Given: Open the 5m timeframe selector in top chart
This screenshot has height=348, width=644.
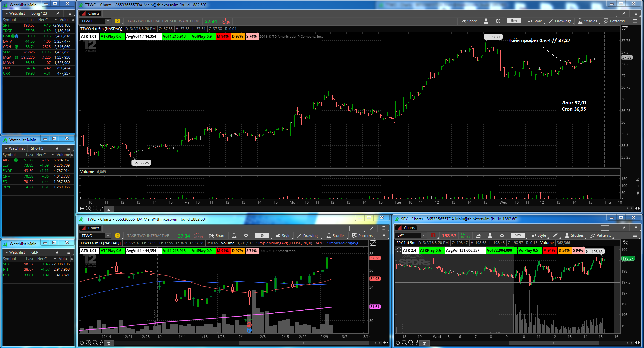Looking at the screenshot, I should 514,21.
